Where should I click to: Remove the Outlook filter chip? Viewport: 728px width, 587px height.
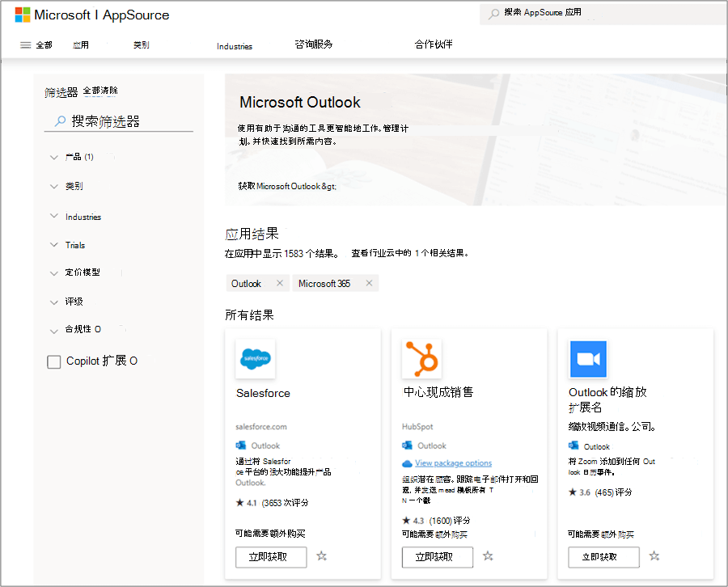[280, 283]
